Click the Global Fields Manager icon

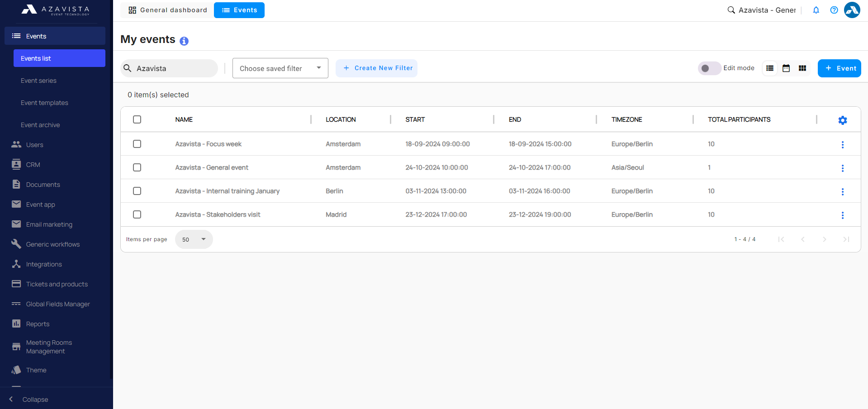point(16,304)
